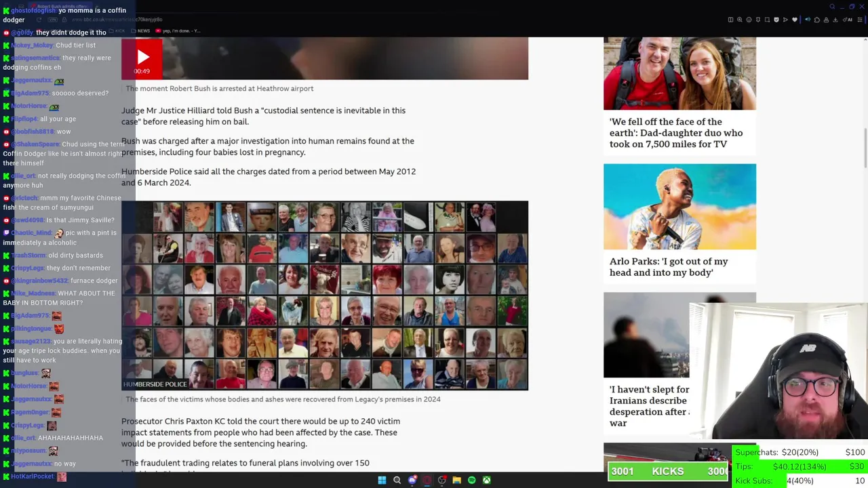Image resolution: width=868 pixels, height=488 pixels.
Task: Click 'Prosecutor Chris Paxton KC' paragraph text
Action: pos(260,432)
